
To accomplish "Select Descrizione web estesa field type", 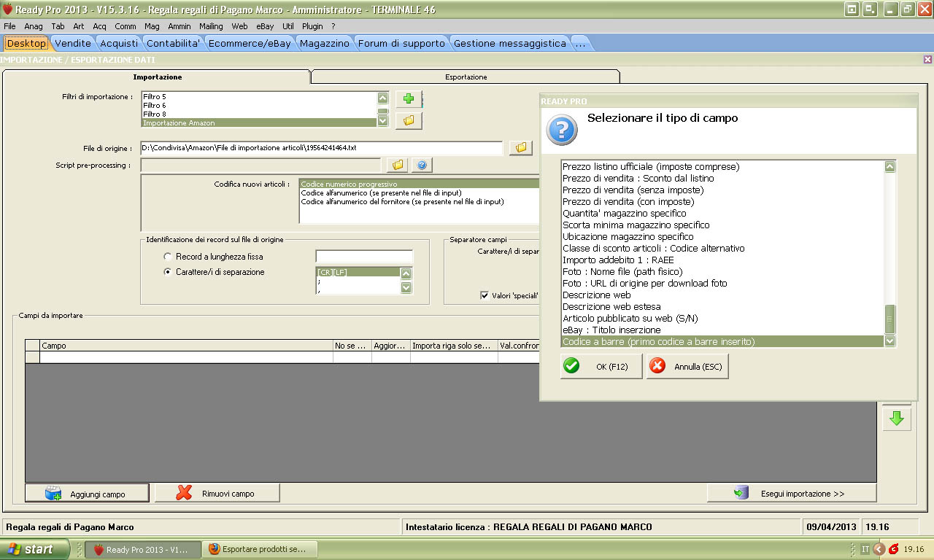I will click(722, 307).
